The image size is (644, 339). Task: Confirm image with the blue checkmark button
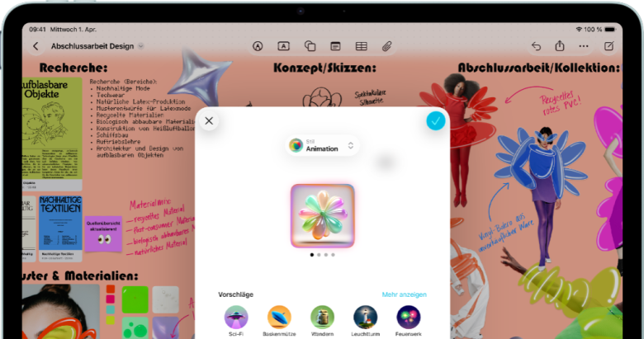point(436,121)
